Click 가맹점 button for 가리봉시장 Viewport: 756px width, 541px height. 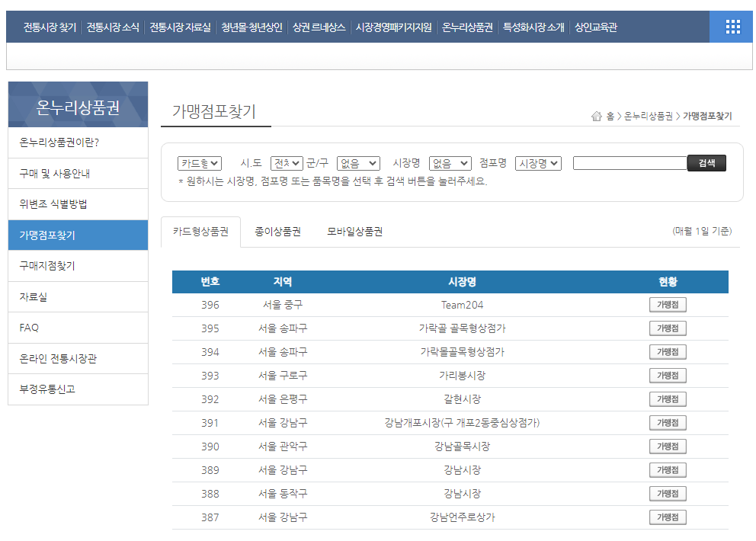(x=668, y=376)
